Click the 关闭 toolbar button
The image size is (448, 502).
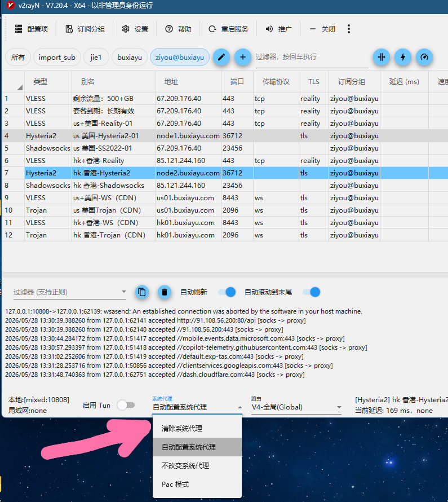click(x=322, y=29)
